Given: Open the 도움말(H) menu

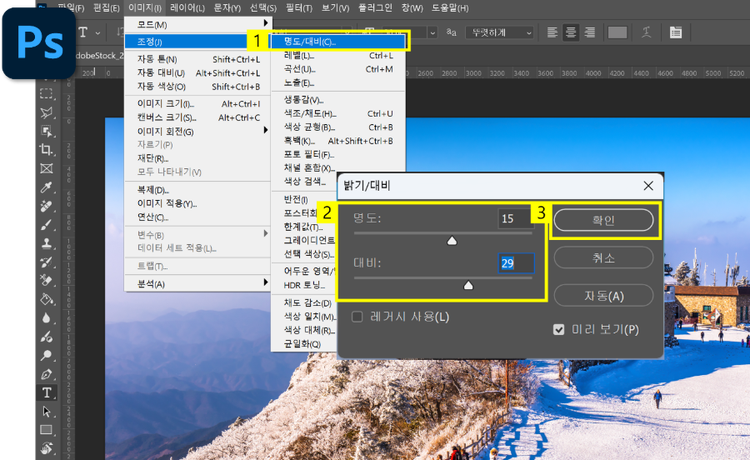Looking at the screenshot, I should (x=450, y=8).
